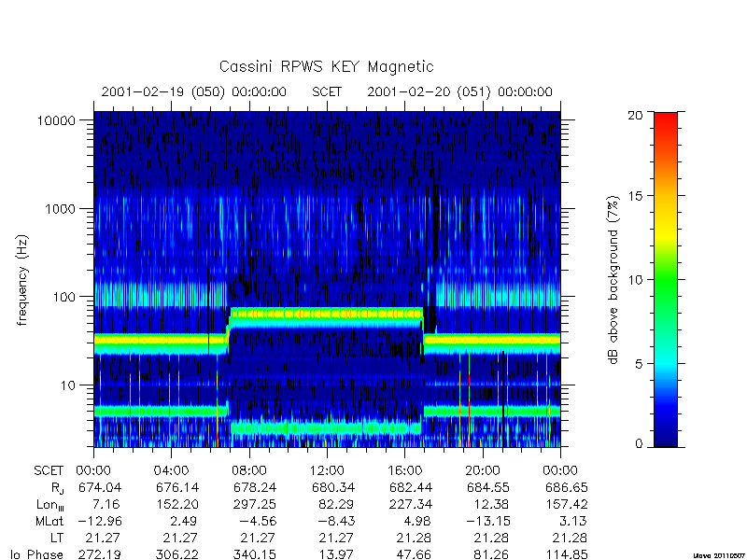The height and width of the screenshot is (560, 747).
Task: Click the MLat value -4.56
Action: 258,521
